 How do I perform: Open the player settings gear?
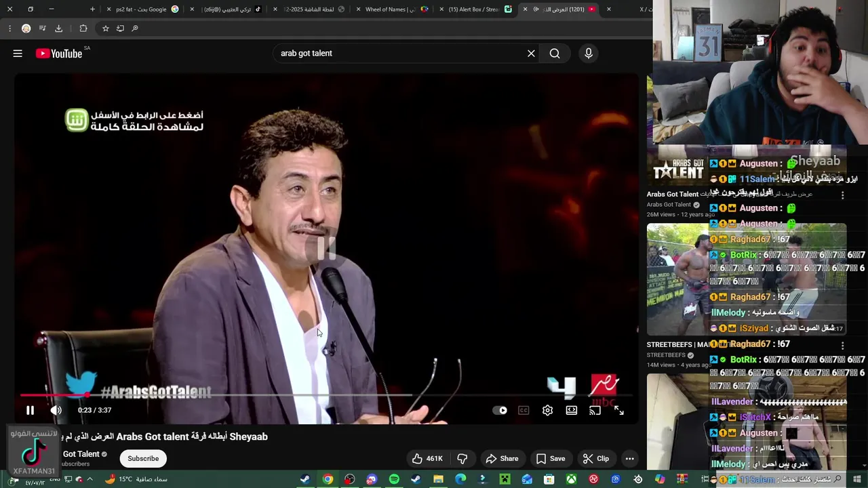point(547,410)
